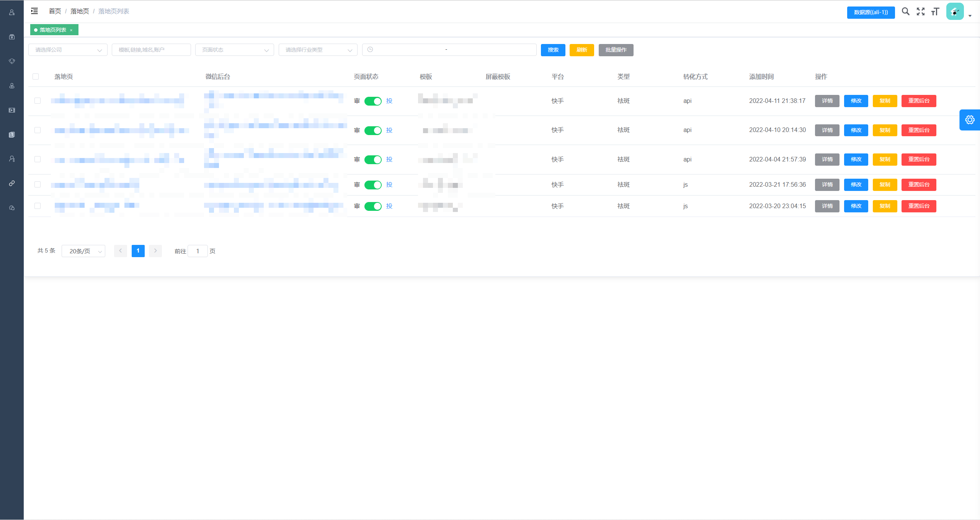Open the 20条/页 page size dropdown
The height and width of the screenshot is (520, 980).
(x=83, y=251)
